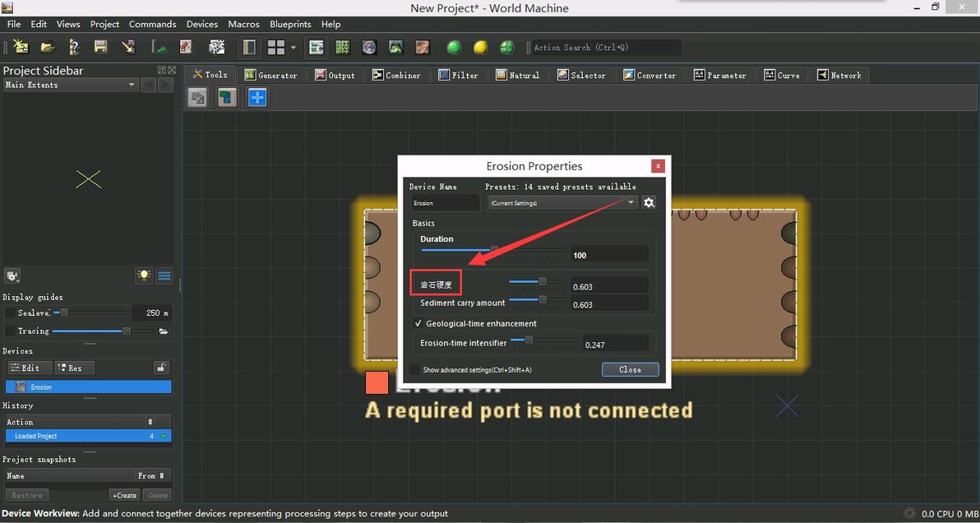980x523 pixels.
Task: Enable the Sealevel display guide checkbox
Action: point(10,313)
